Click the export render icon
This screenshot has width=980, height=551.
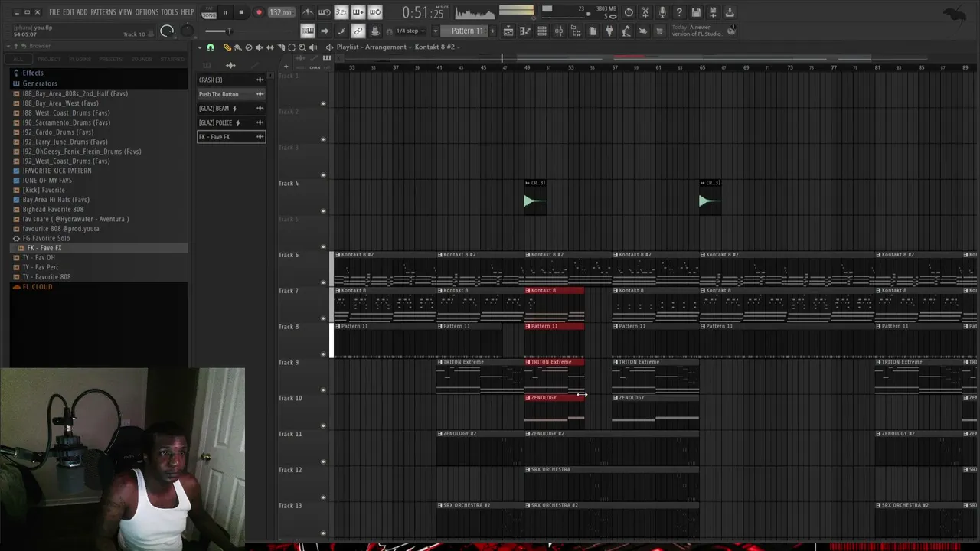(x=713, y=12)
